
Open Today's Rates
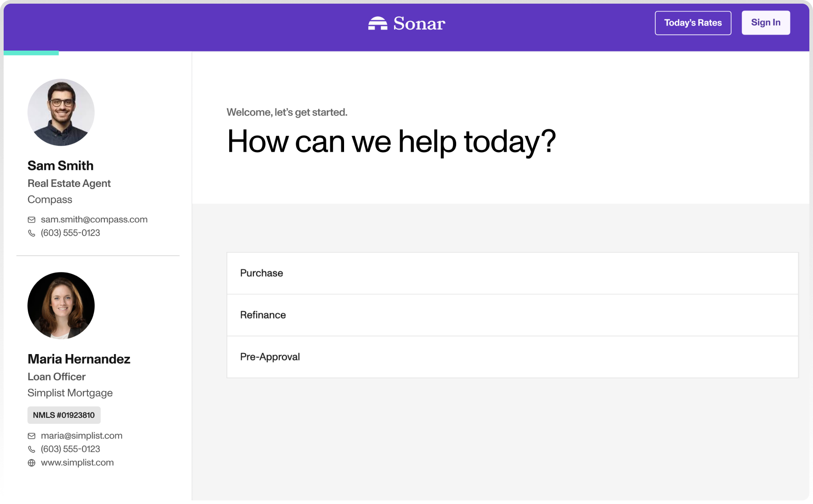[693, 23]
